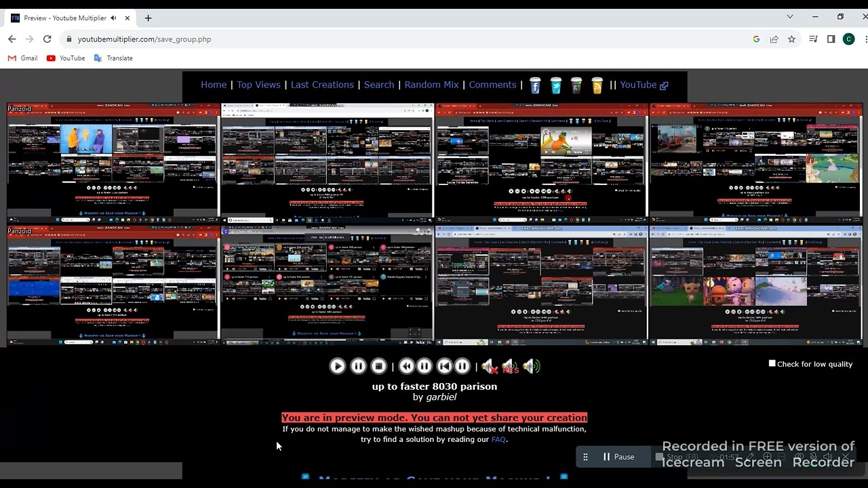This screenshot has height=488, width=868.
Task: Start the mashup with the play button
Action: coord(337,367)
